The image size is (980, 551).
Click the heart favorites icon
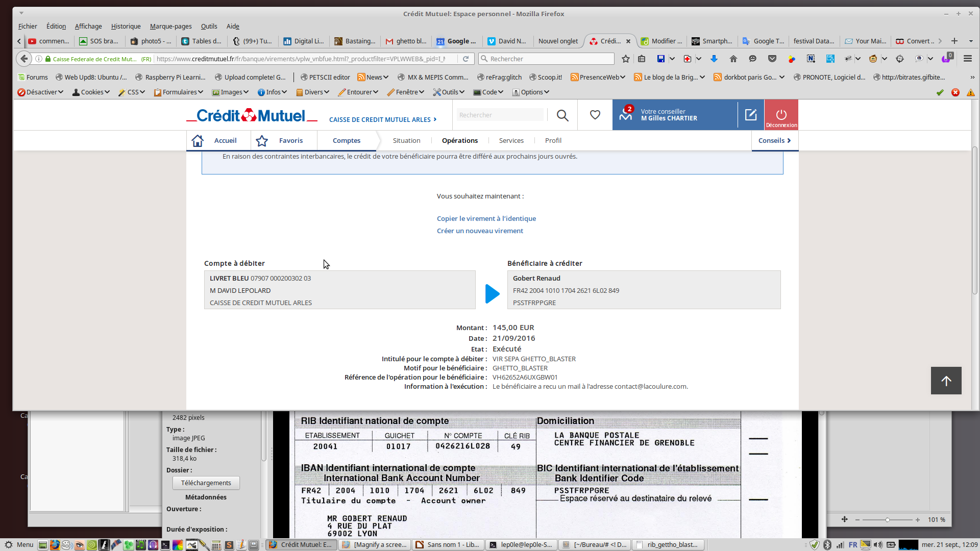(x=595, y=115)
